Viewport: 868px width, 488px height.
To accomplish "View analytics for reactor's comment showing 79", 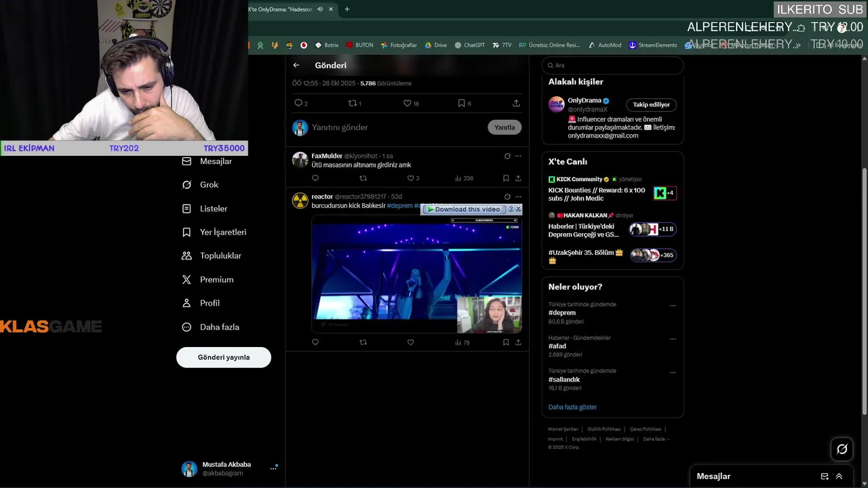I will click(x=462, y=342).
